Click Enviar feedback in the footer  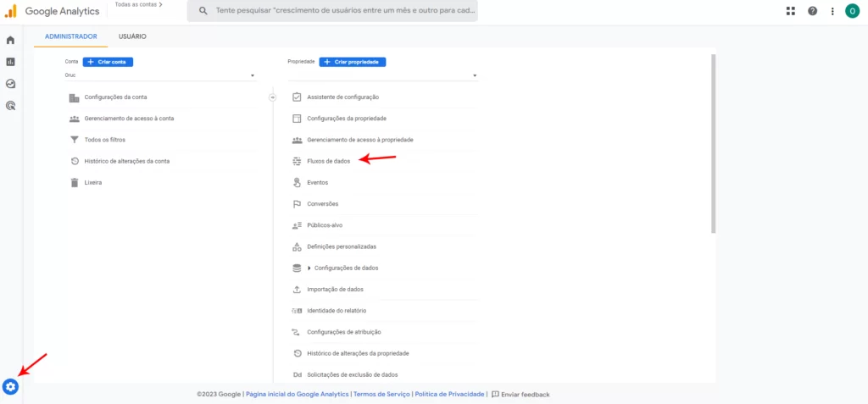click(x=520, y=395)
